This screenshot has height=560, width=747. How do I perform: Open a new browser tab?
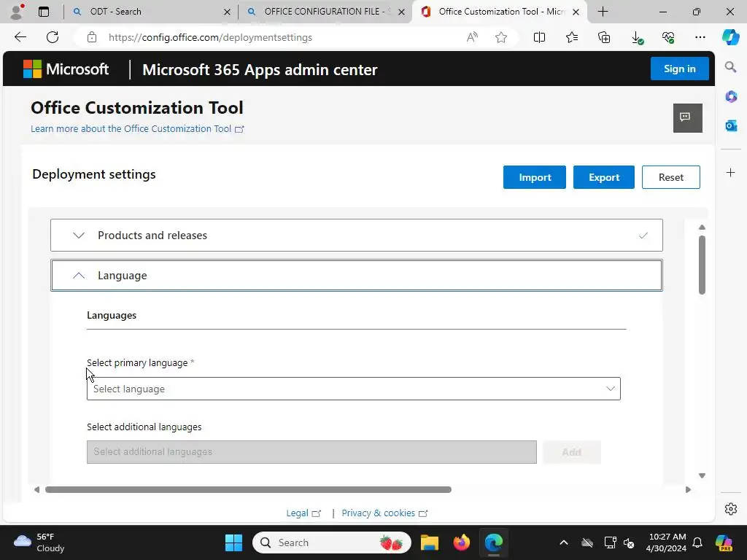603,12
